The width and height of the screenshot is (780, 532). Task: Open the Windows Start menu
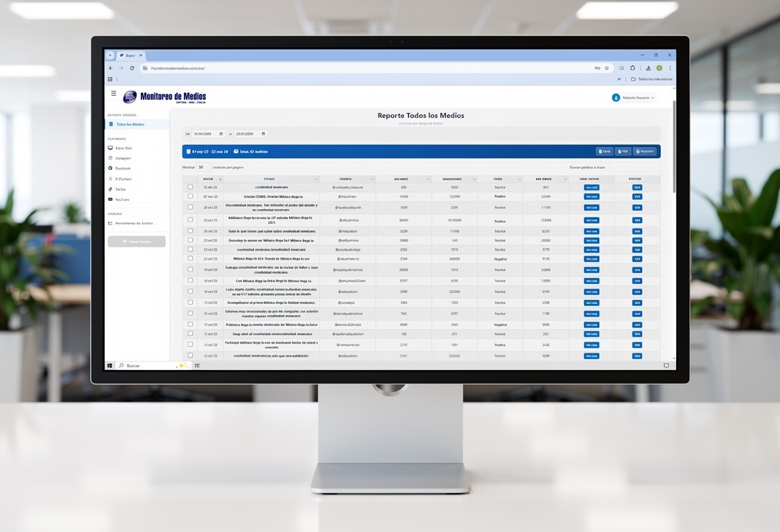[110, 365]
